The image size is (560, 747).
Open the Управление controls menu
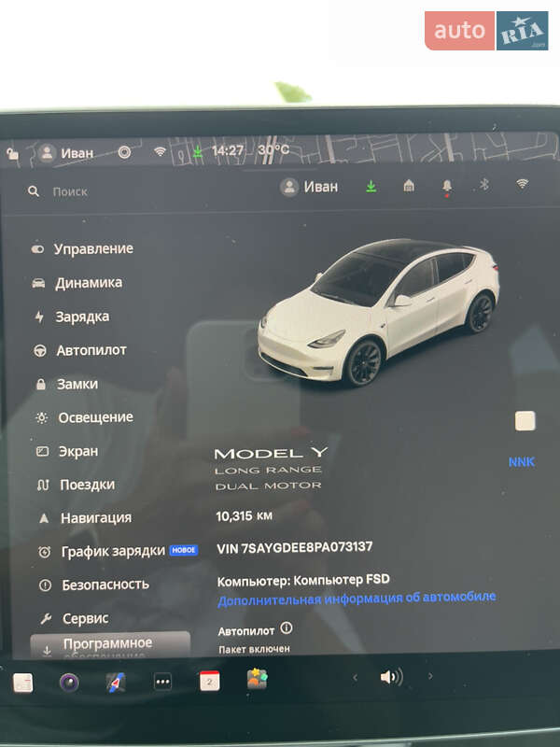tap(83, 248)
